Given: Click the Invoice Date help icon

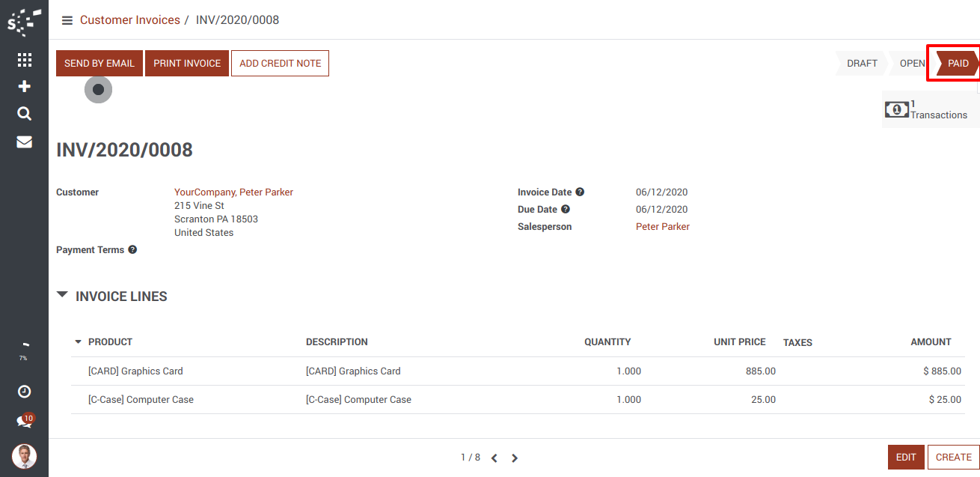Looking at the screenshot, I should (x=580, y=192).
